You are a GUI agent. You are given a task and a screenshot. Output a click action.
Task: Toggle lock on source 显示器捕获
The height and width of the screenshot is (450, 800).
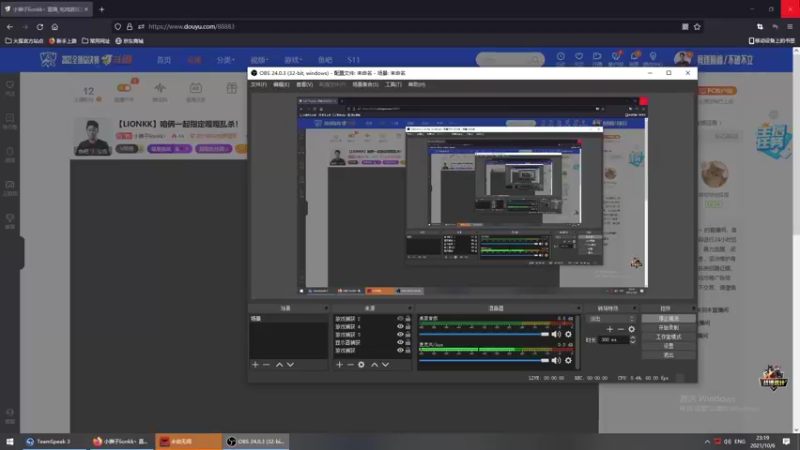coord(408,342)
